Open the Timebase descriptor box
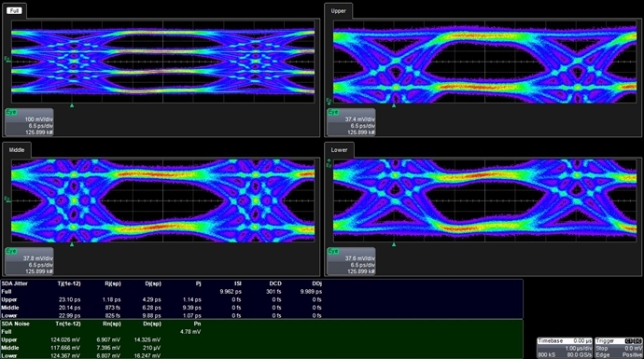 (x=565, y=348)
